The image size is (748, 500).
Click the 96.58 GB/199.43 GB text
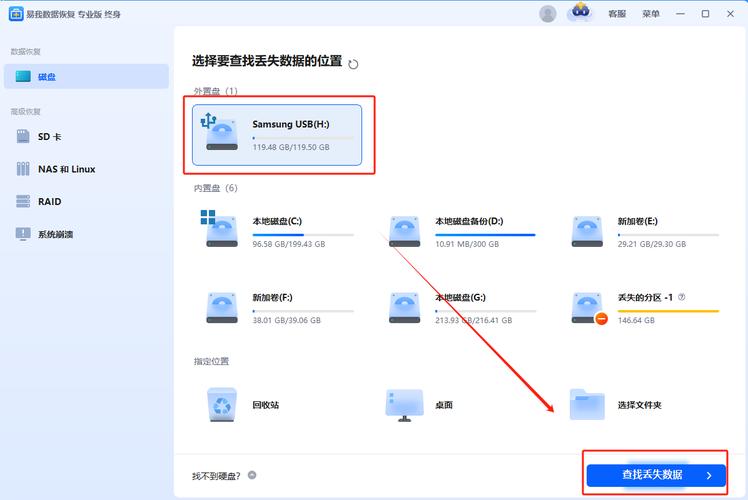[x=289, y=244]
